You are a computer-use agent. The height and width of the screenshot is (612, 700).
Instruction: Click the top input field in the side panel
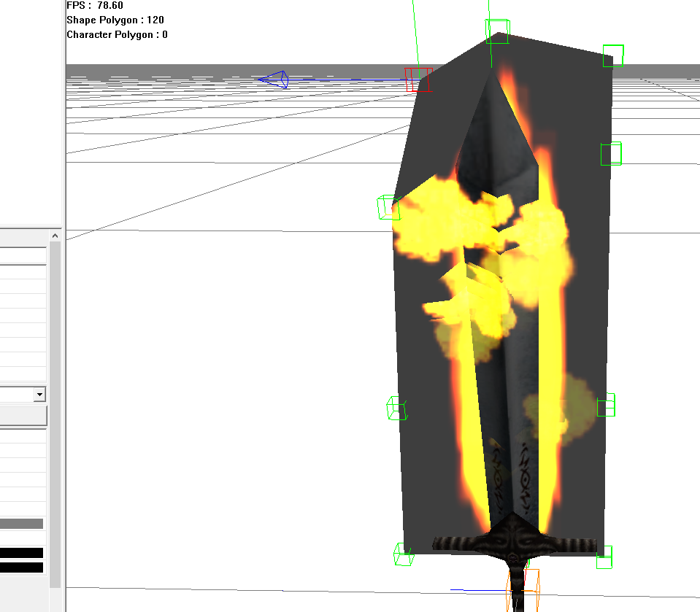(x=23, y=256)
